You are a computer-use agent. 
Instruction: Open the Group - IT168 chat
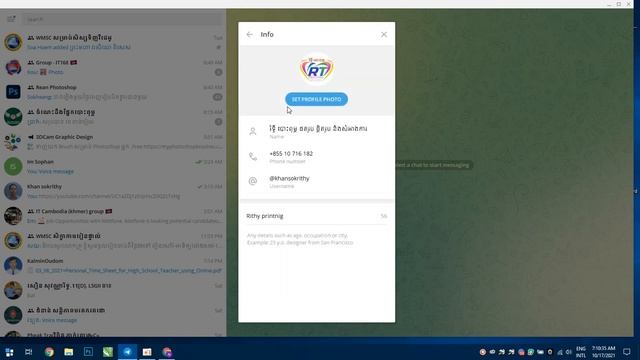point(113,67)
